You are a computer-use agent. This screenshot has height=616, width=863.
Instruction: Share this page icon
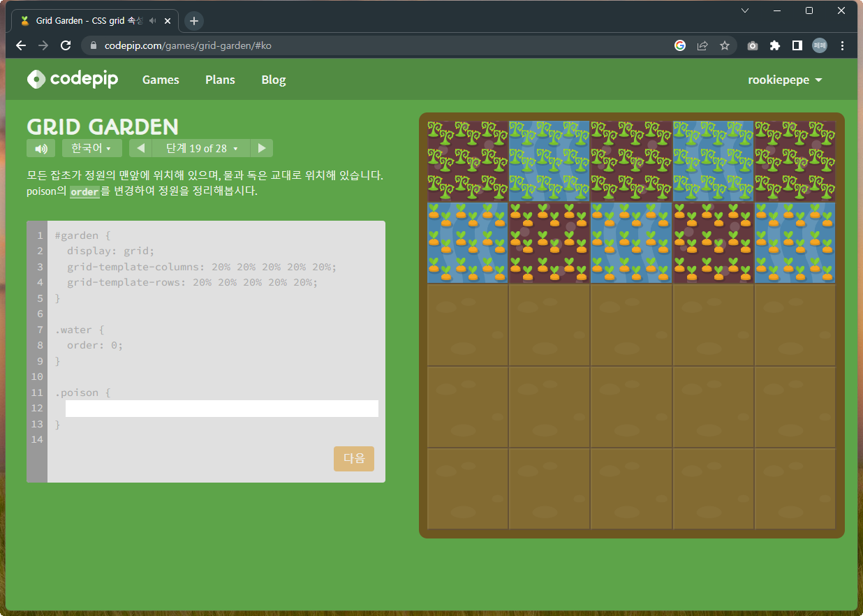pyautogui.click(x=702, y=45)
